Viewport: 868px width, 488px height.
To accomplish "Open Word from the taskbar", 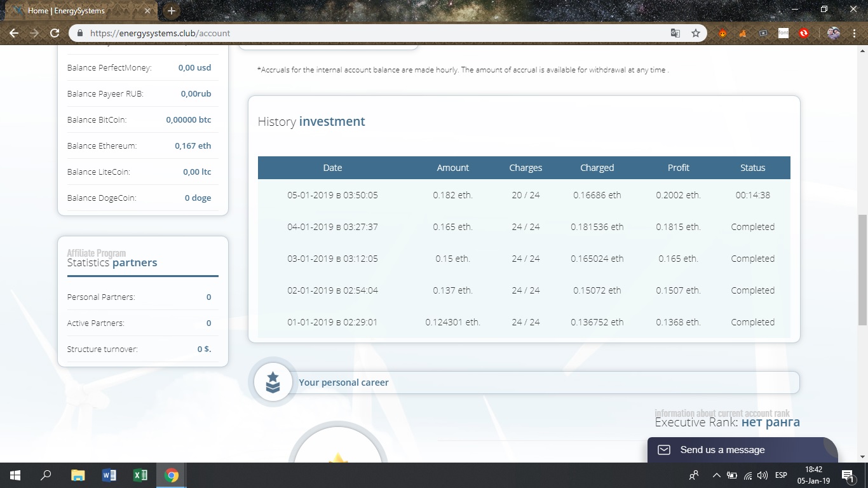I will [109, 475].
